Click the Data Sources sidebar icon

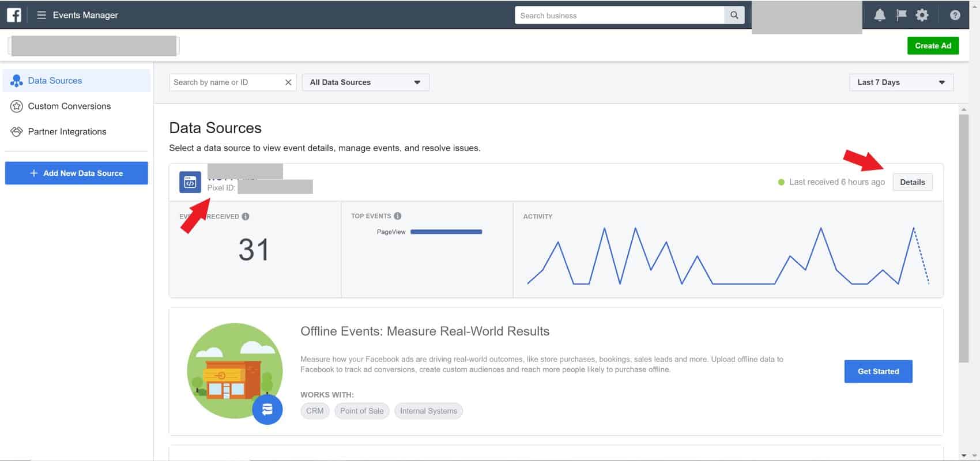pyautogui.click(x=17, y=81)
